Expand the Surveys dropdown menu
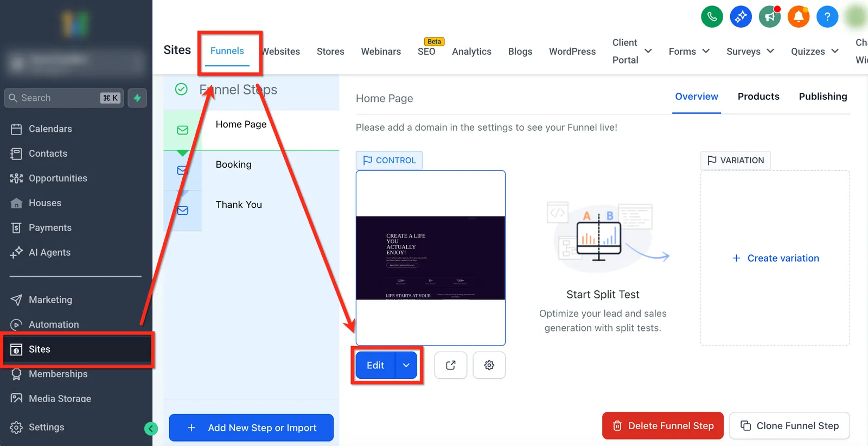 (x=750, y=51)
